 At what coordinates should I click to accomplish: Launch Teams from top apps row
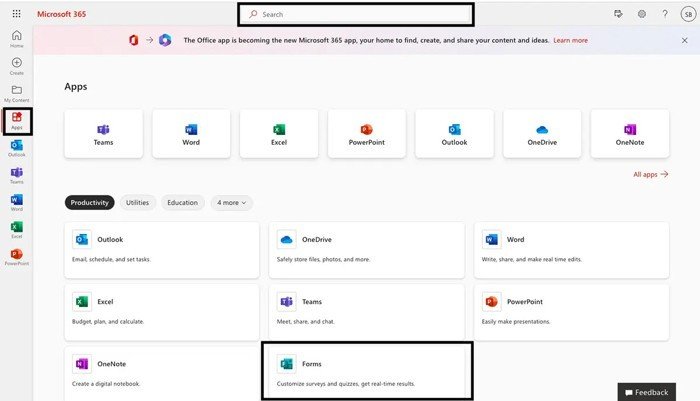click(x=103, y=134)
